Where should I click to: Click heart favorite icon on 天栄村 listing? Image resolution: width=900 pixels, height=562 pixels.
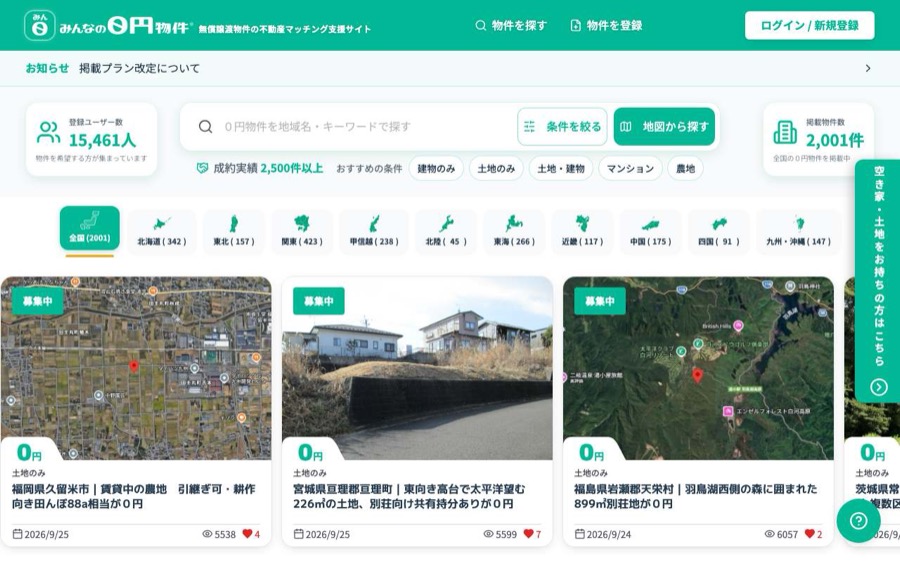(x=810, y=534)
